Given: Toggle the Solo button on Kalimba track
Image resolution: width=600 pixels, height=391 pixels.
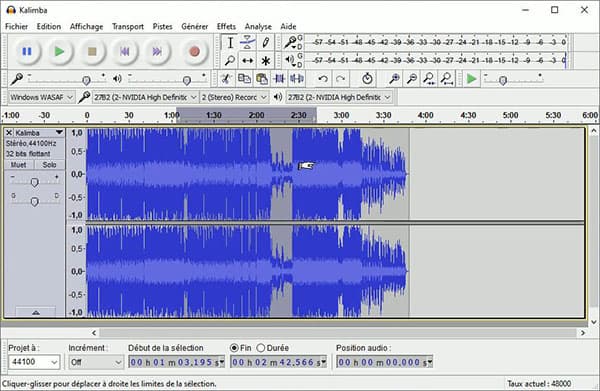Looking at the screenshot, I should tap(49, 165).
